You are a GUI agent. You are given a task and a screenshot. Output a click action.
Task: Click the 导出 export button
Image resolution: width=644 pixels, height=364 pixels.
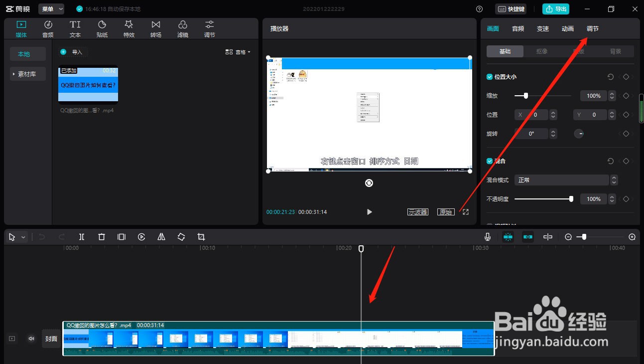[556, 9]
